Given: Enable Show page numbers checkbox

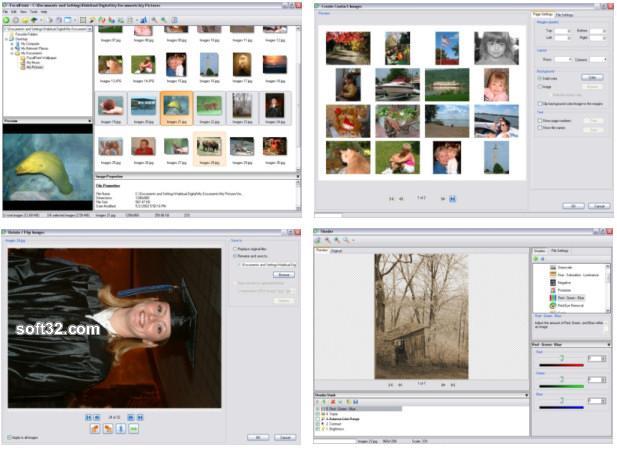Looking at the screenshot, I should pyautogui.click(x=540, y=121).
